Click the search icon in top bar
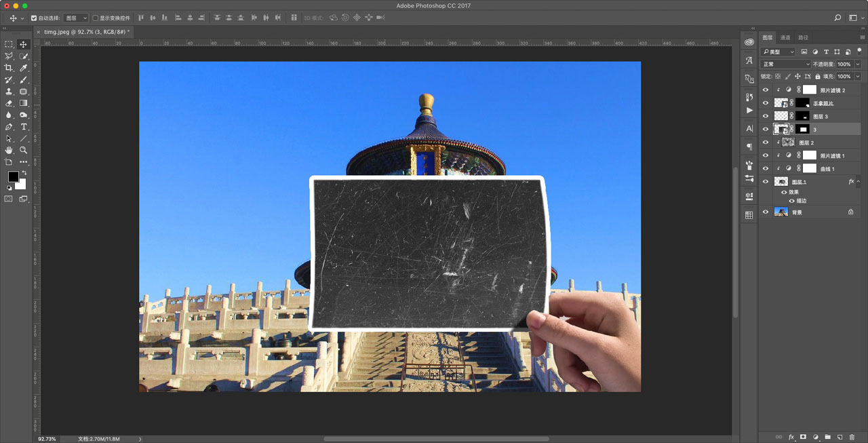868x443 pixels. tap(837, 18)
